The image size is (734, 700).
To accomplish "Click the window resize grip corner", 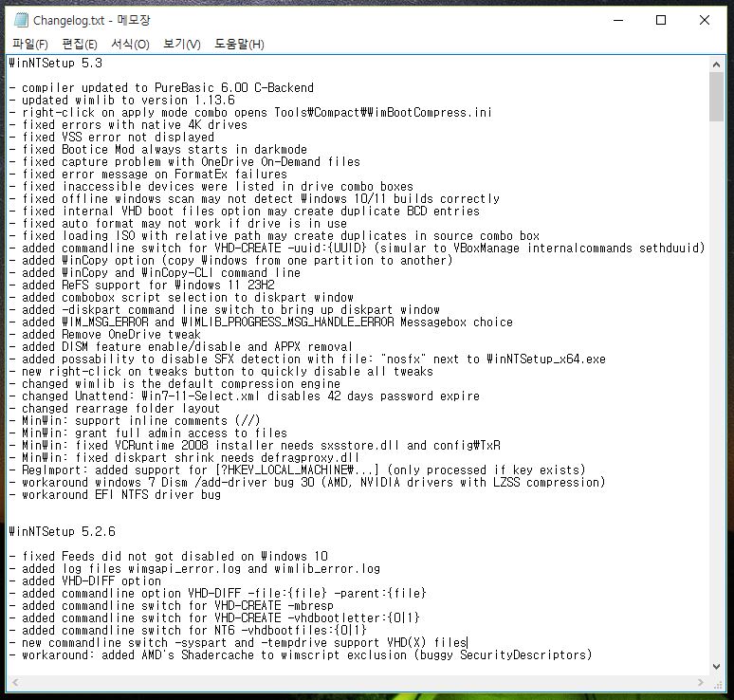I will point(717,684).
